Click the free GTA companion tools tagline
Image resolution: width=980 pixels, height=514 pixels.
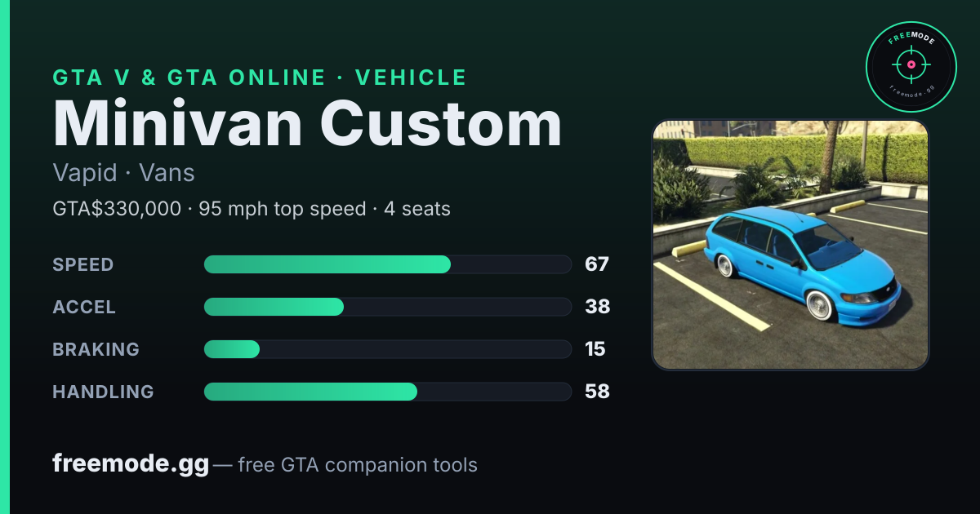[x=358, y=465]
